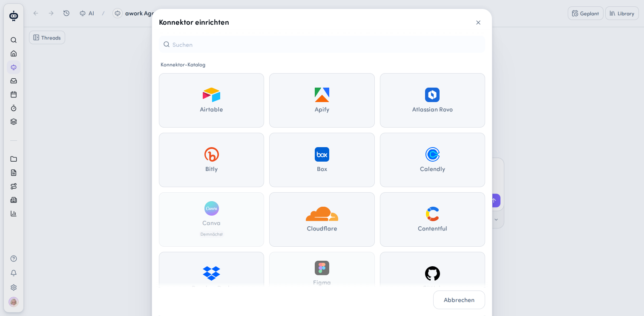This screenshot has height=316, width=644.
Task: Select the Atlassian Rovo connector card
Action: [432, 100]
